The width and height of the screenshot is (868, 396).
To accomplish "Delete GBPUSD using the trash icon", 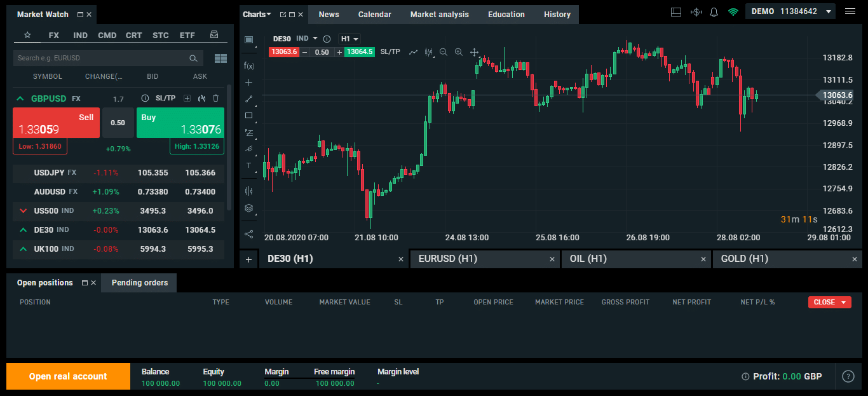I will [215, 99].
